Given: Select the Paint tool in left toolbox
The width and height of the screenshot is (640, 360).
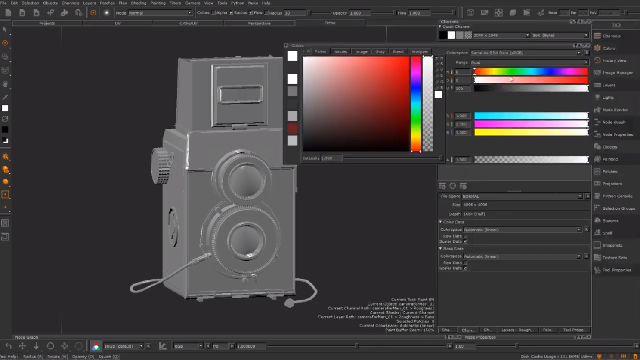Looking at the screenshot, I should [5, 43].
